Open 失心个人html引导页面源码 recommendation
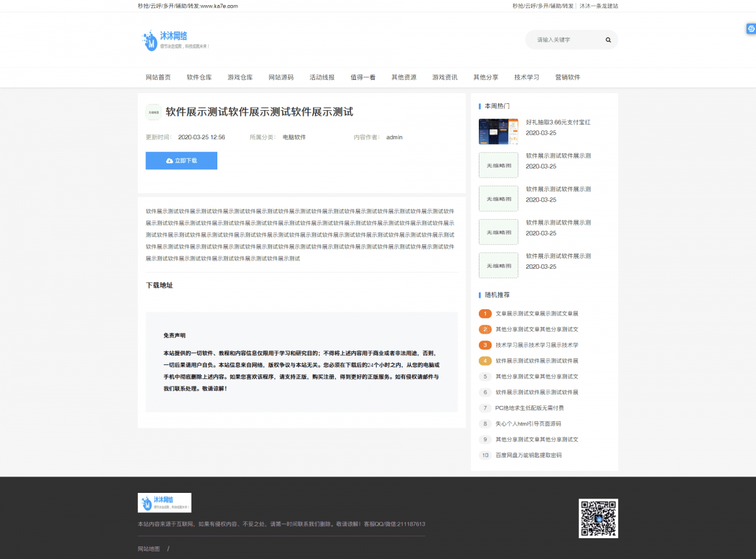Screen dimensions: 756x559 [x=527, y=424]
